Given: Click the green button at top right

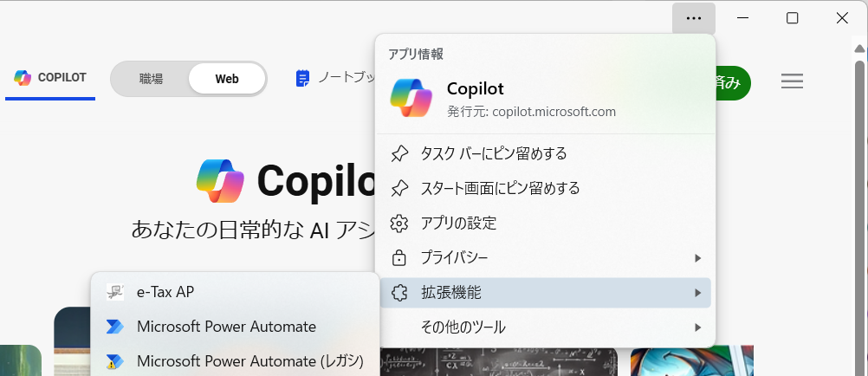Looking at the screenshot, I should click(733, 83).
